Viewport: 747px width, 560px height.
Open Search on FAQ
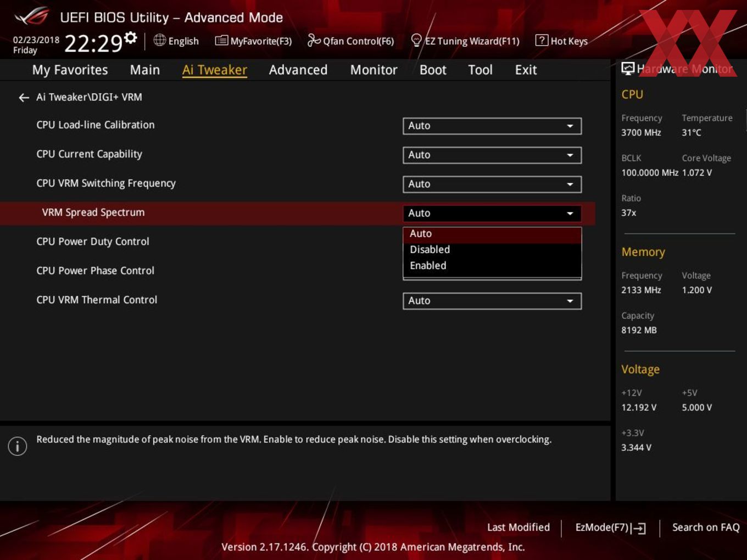pyautogui.click(x=706, y=527)
